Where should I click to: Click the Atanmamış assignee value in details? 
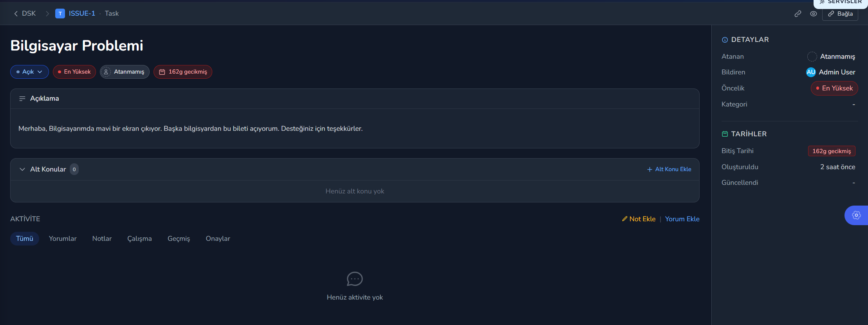pyautogui.click(x=831, y=56)
